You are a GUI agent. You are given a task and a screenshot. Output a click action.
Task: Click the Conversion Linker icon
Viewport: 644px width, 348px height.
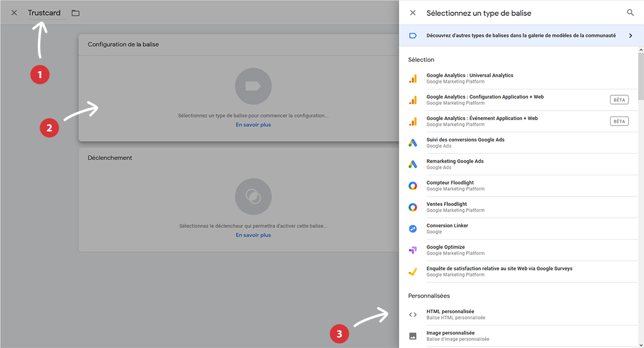click(413, 228)
